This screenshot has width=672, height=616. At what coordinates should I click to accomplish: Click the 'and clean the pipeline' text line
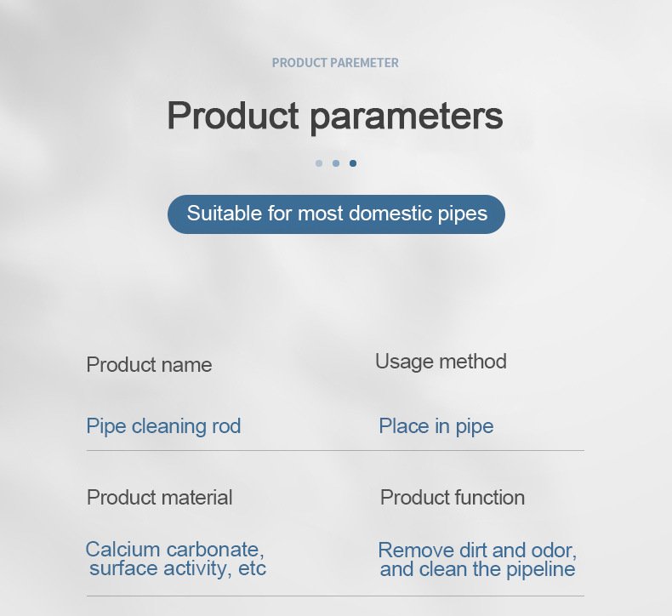point(477,569)
